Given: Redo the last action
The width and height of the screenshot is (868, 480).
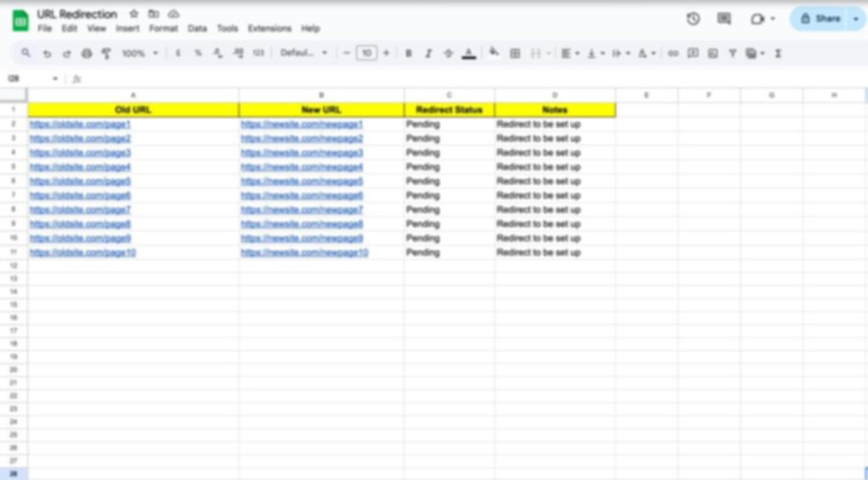Looking at the screenshot, I should (x=67, y=53).
